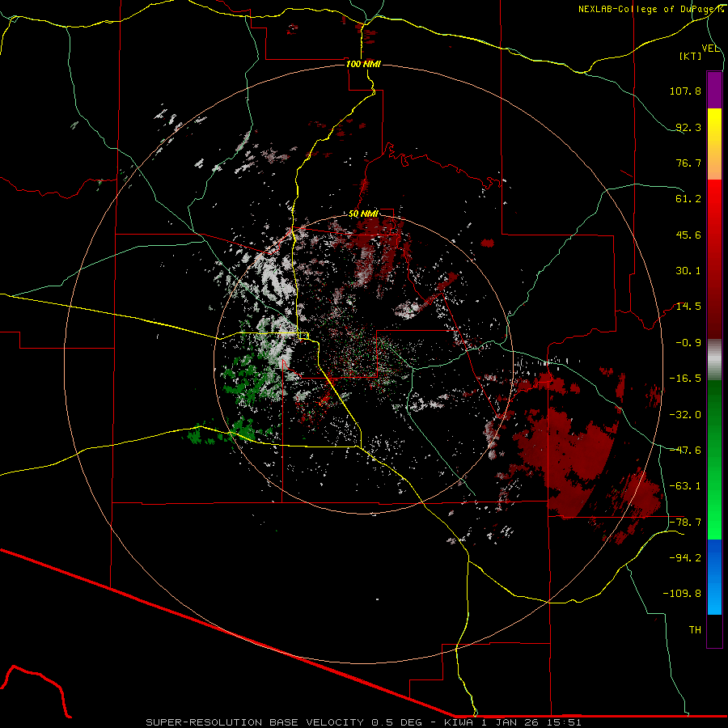The image size is (728, 728).
Task: Pick the yellow-orange segment of the color bar
Action: [714, 144]
